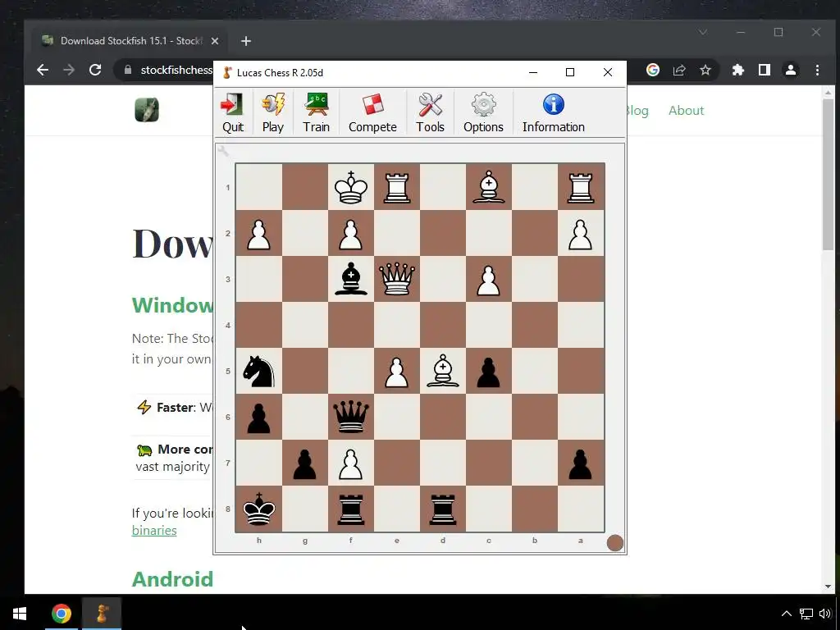Click the Quit toolbar button in Lucas Chess
Viewport: 840px width, 630px height.
tap(232, 113)
